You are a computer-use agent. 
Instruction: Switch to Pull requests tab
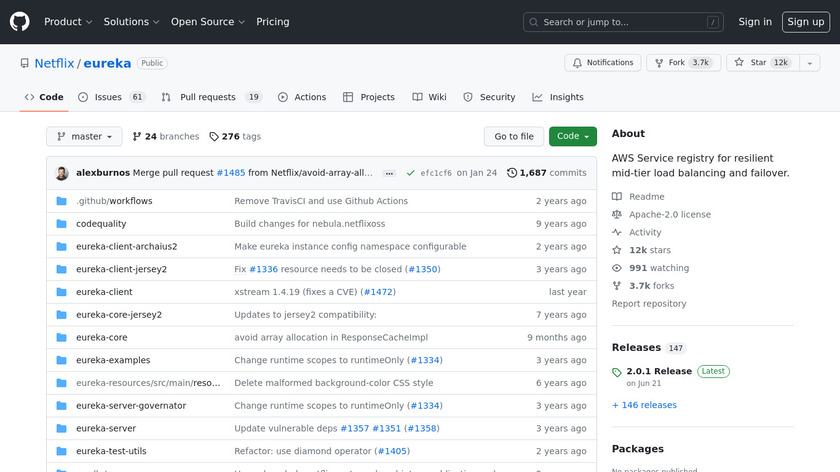point(211,97)
